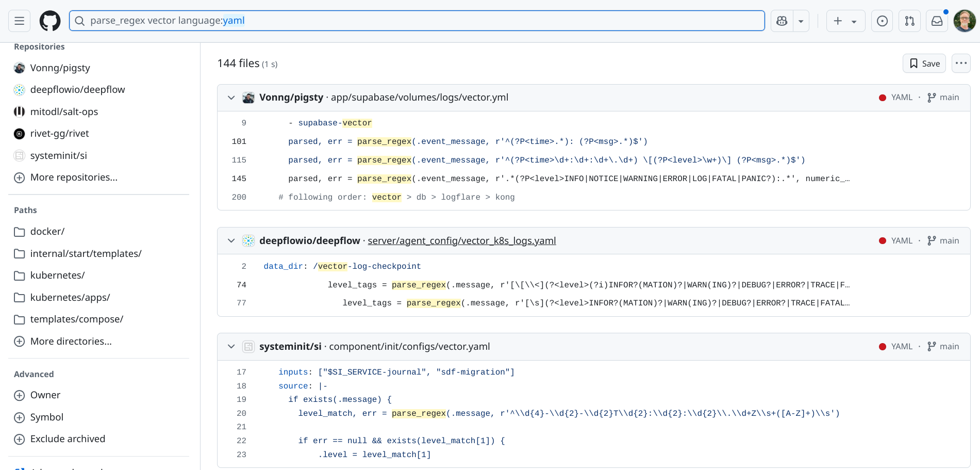The image size is (980, 470).
Task: Open Pull requests icon in header
Action: tap(910, 21)
